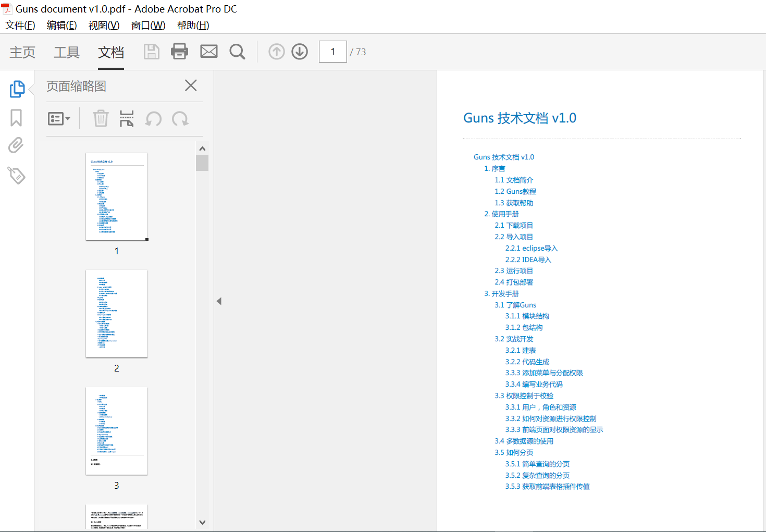This screenshot has width=766, height=532.
Task: Follow the 2.1 下载项目 link
Action: click(x=514, y=225)
